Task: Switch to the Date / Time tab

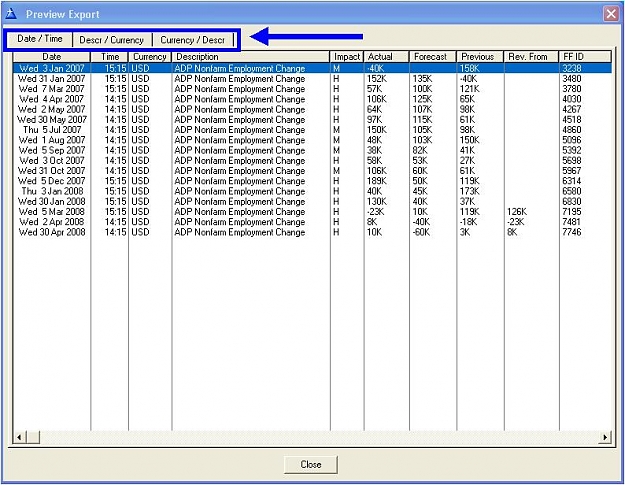Action: point(39,39)
